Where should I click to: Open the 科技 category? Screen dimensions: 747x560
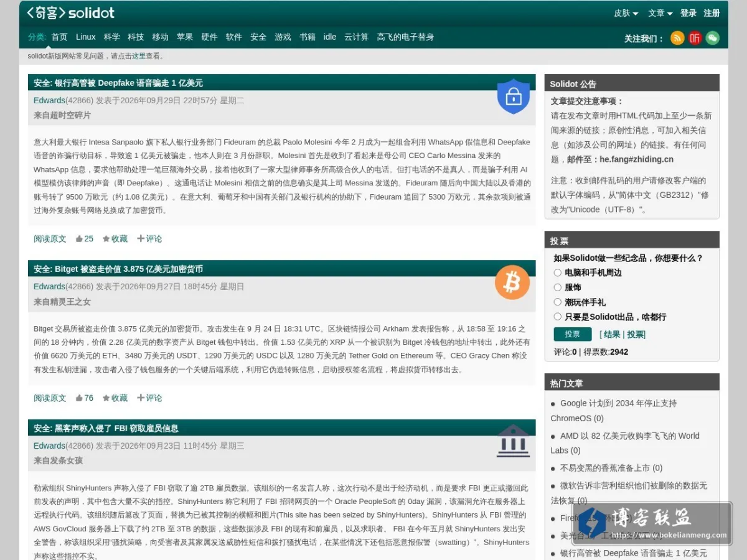point(136,37)
